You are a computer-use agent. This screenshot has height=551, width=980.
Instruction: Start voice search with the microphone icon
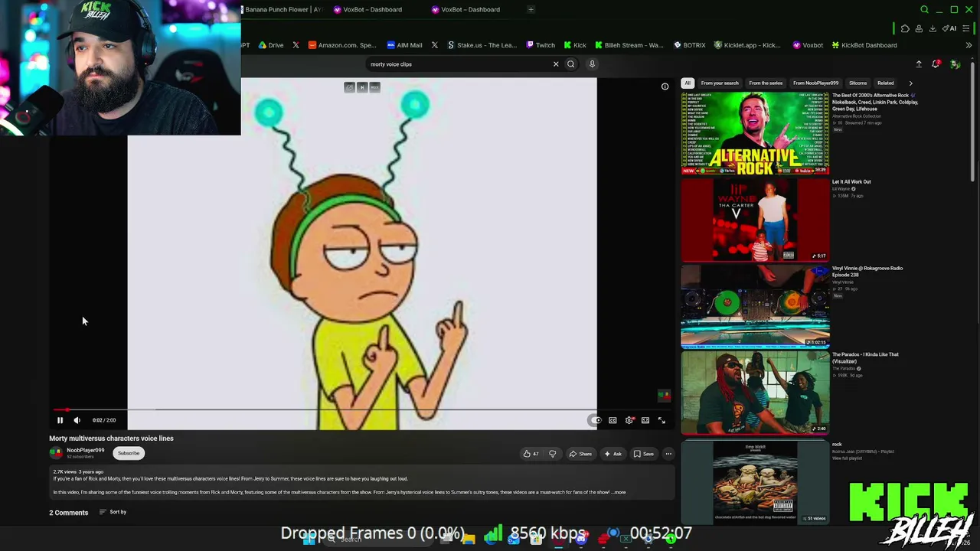(x=592, y=64)
